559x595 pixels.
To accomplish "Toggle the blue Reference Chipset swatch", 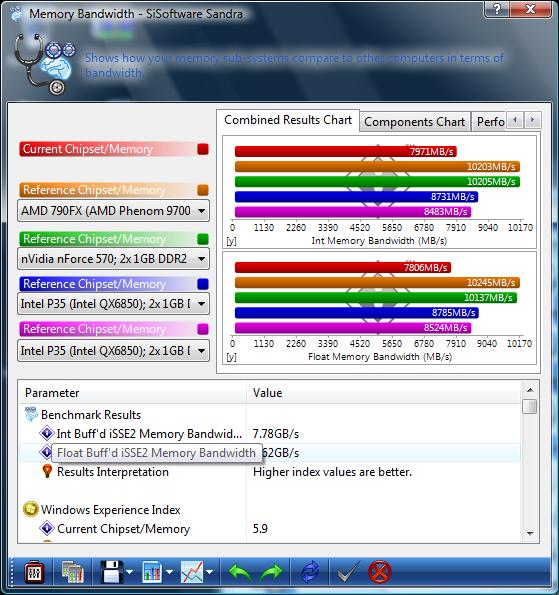I will [x=203, y=284].
